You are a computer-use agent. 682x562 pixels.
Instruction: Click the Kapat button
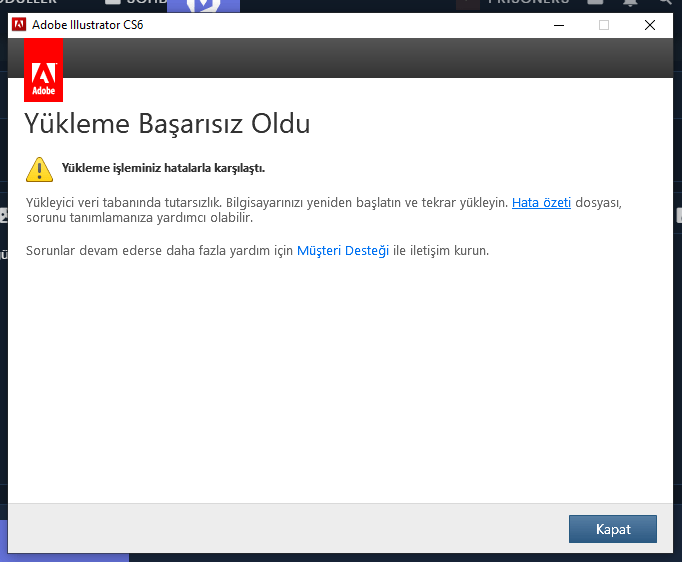(x=613, y=529)
